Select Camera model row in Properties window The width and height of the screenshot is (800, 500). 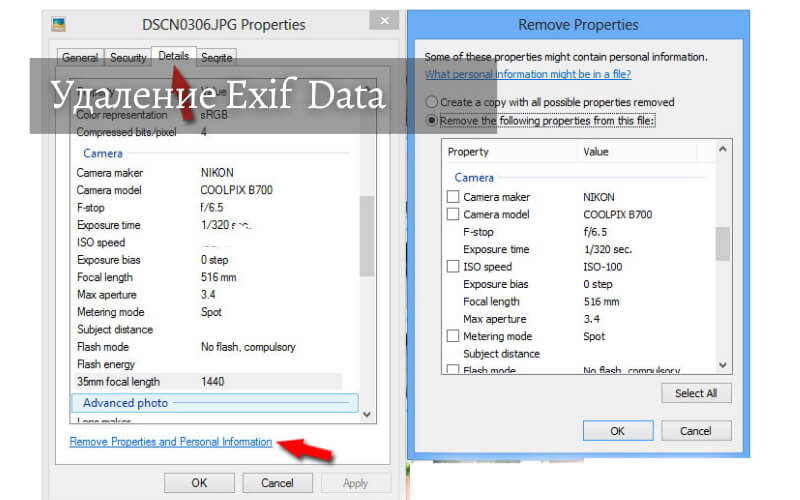pos(208,190)
